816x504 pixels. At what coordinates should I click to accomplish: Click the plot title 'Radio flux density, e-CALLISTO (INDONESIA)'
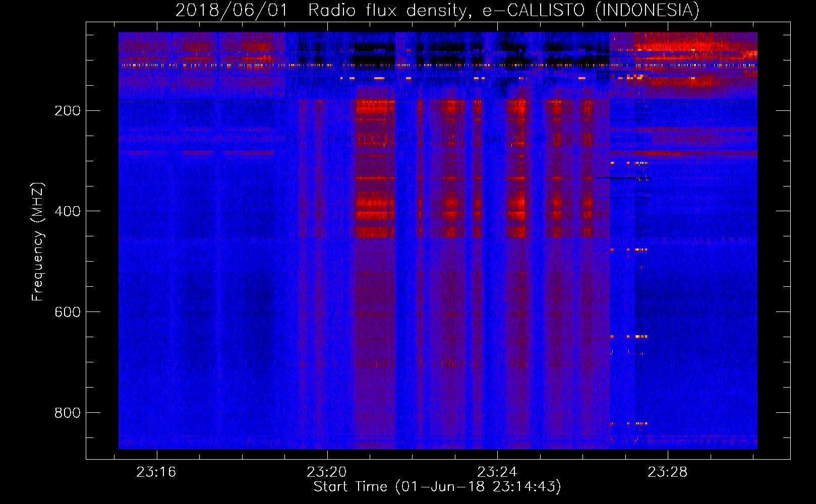pyautogui.click(x=504, y=11)
